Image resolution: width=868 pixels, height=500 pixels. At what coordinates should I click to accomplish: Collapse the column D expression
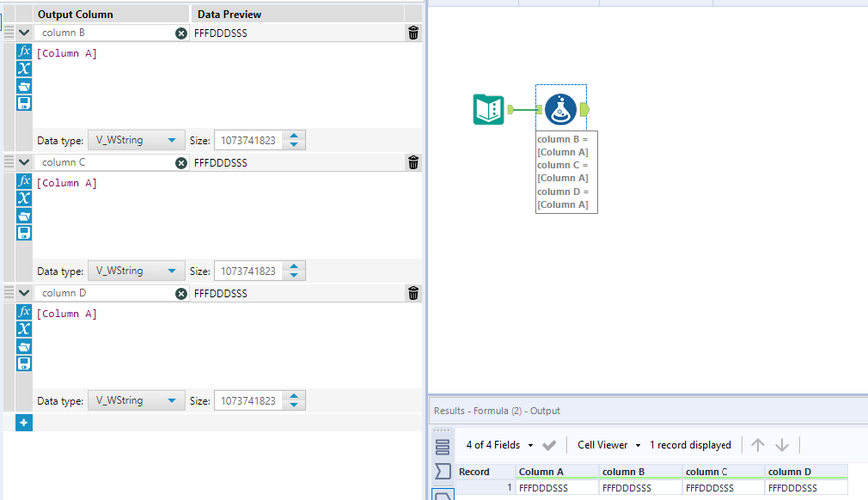tap(24, 293)
